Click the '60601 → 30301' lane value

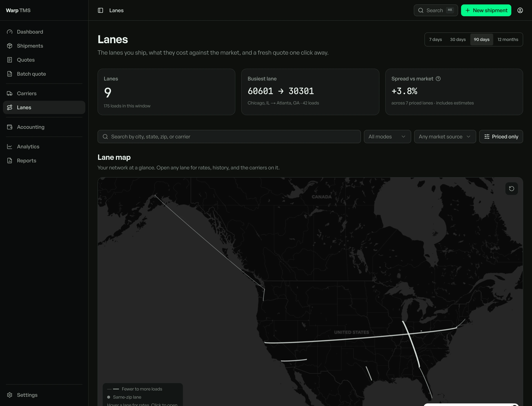click(281, 91)
